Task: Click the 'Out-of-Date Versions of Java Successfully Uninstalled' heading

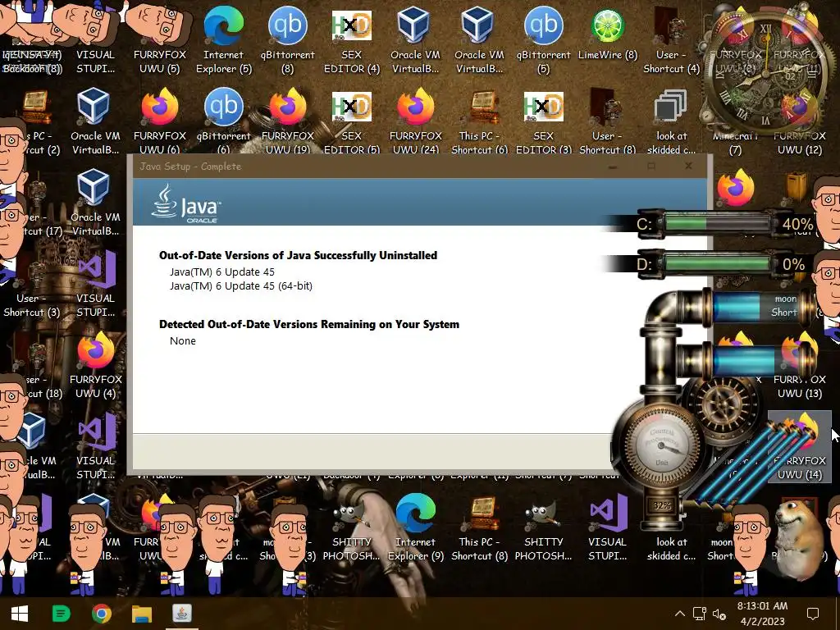Action: [298, 256]
